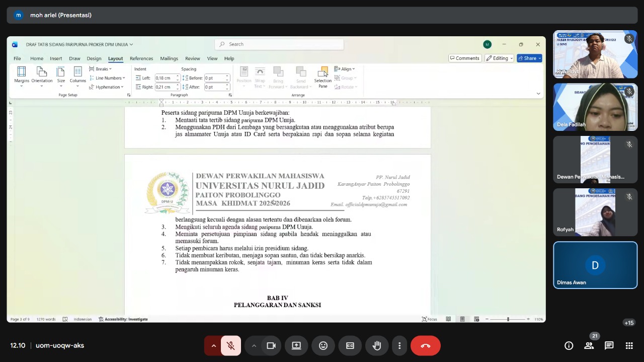Show the people panel icon

(x=589, y=345)
